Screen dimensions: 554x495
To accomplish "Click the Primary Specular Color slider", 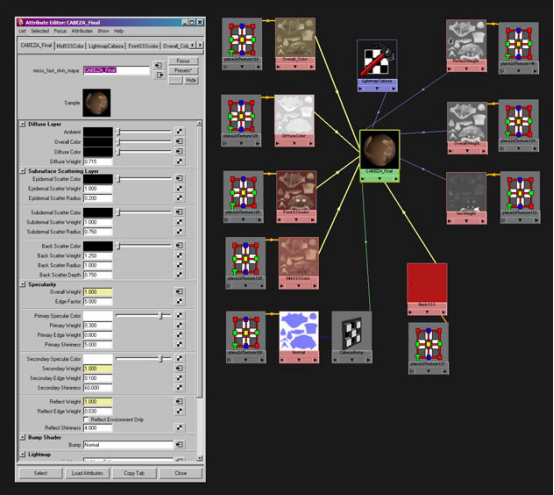I will click(144, 315).
